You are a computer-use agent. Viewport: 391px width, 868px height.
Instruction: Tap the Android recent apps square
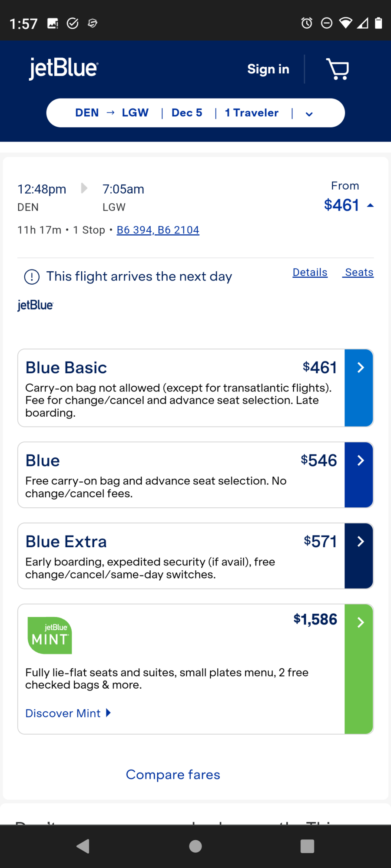point(307,846)
